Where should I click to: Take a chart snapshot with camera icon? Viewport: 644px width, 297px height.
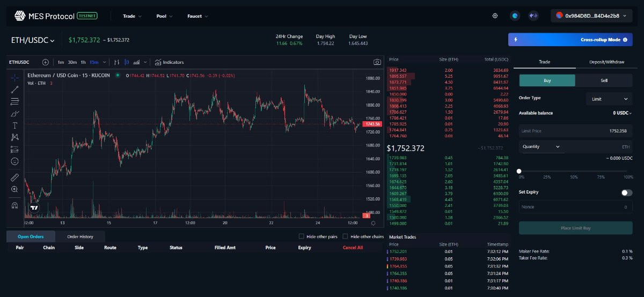point(377,62)
